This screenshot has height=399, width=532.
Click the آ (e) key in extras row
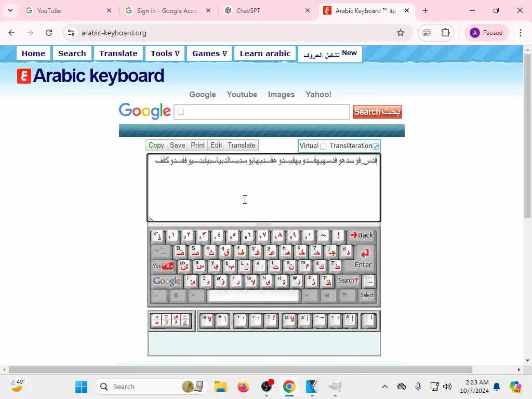click(222, 321)
